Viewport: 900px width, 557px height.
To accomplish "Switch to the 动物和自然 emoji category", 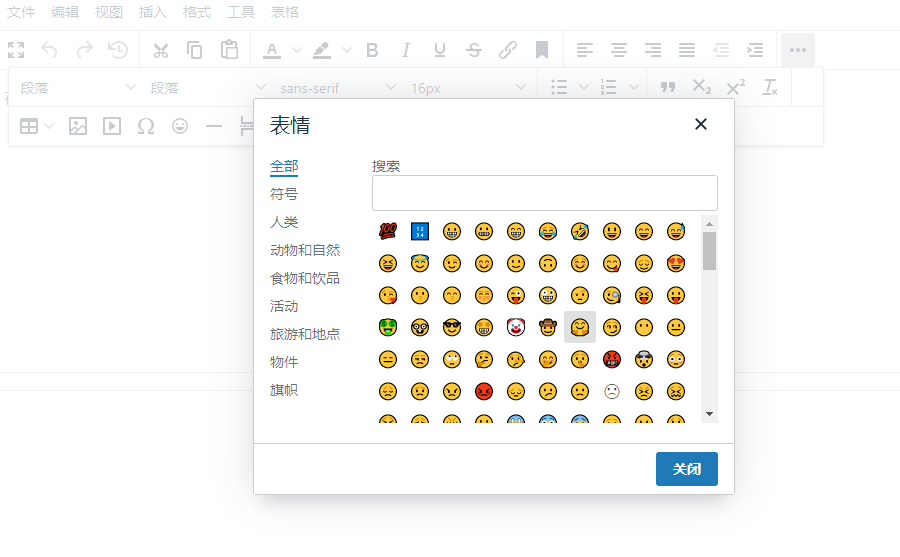I will tap(305, 250).
